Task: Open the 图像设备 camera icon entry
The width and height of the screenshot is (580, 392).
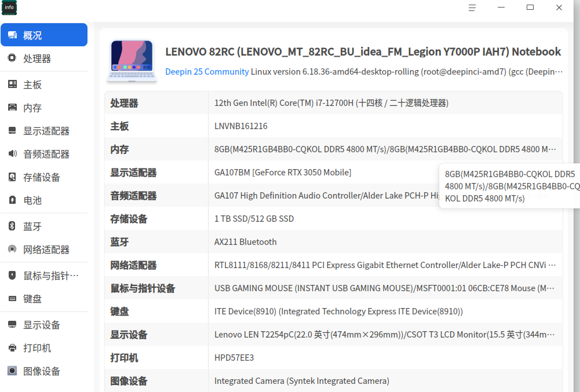Action: (x=12, y=371)
